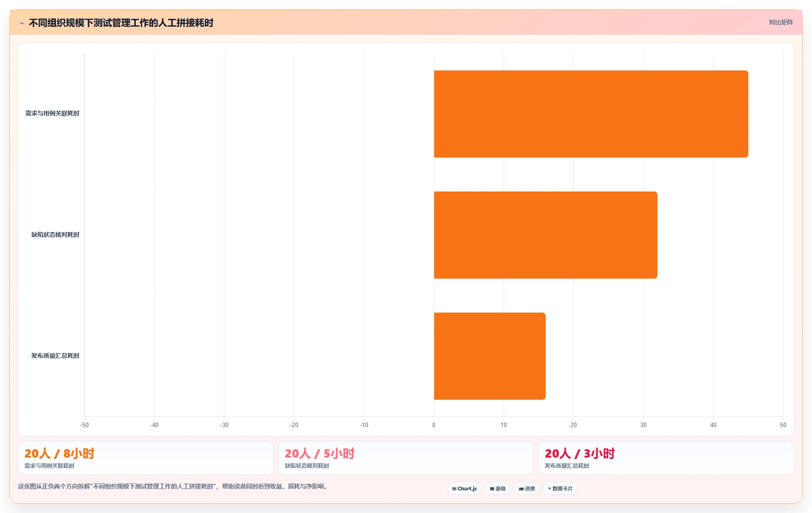
Task: Select the 进度 tag chip
Action: point(527,489)
